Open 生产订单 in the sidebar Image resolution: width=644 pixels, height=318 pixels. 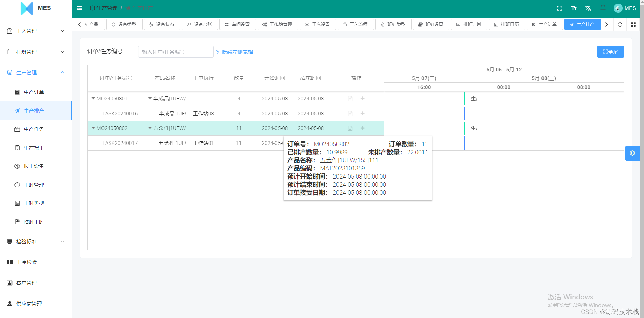(36, 92)
